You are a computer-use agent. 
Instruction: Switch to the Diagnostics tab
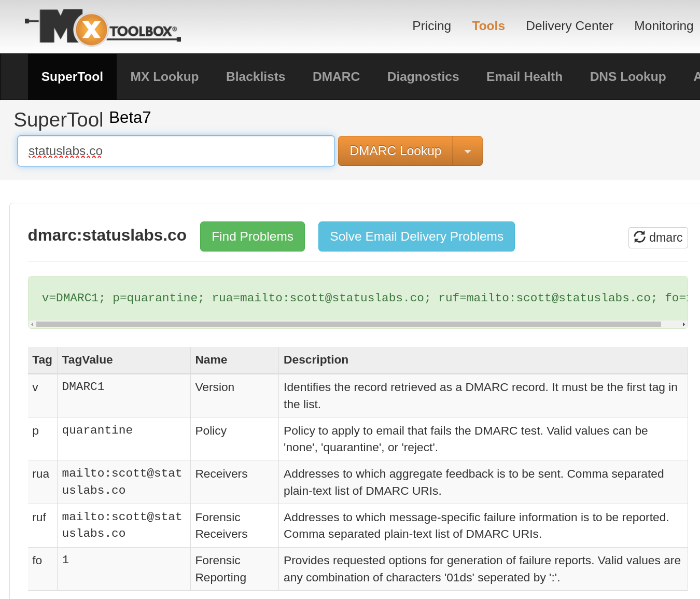tap(423, 77)
